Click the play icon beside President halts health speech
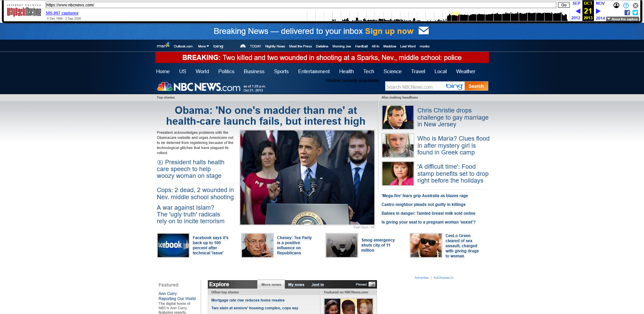This screenshot has width=644, height=314. tap(160, 163)
